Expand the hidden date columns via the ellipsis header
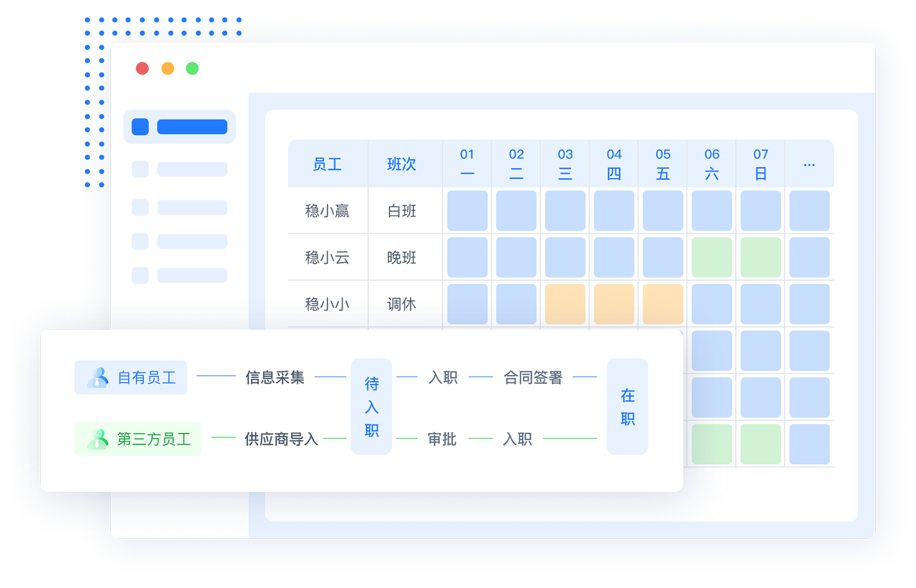The image size is (916, 588). [810, 164]
